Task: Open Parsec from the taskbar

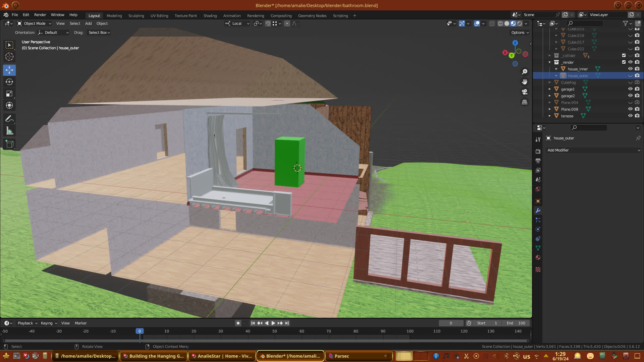Action: [x=341, y=356]
